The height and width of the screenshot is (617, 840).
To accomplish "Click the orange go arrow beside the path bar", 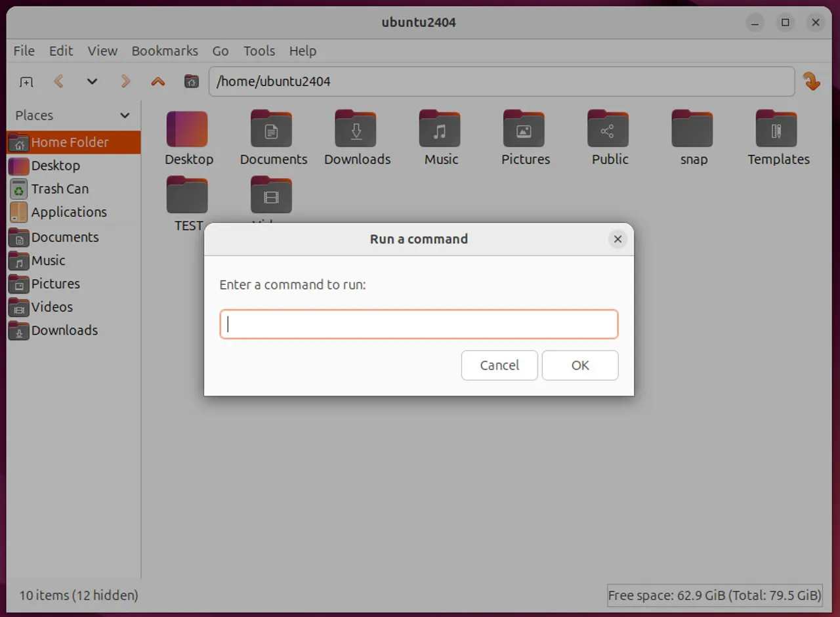I will (x=812, y=81).
